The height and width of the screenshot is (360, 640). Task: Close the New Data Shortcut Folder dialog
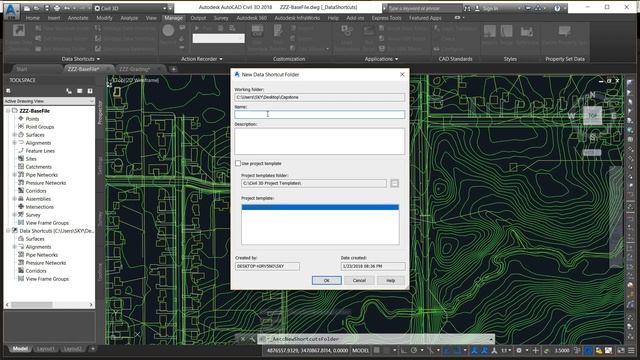pyautogui.click(x=402, y=74)
